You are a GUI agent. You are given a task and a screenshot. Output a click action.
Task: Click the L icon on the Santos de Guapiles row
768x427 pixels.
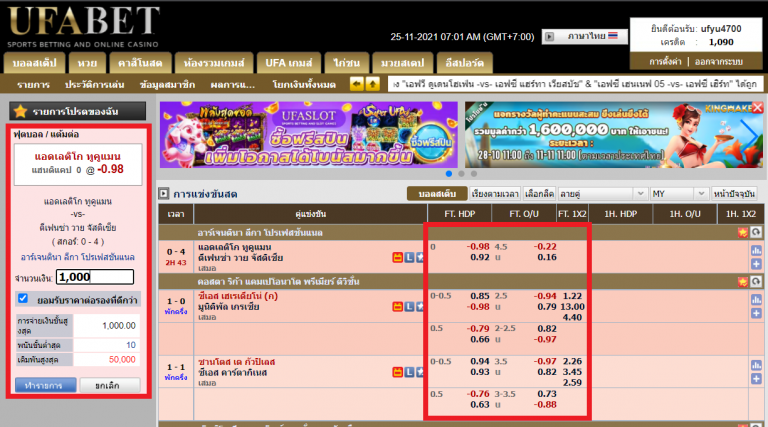(409, 372)
